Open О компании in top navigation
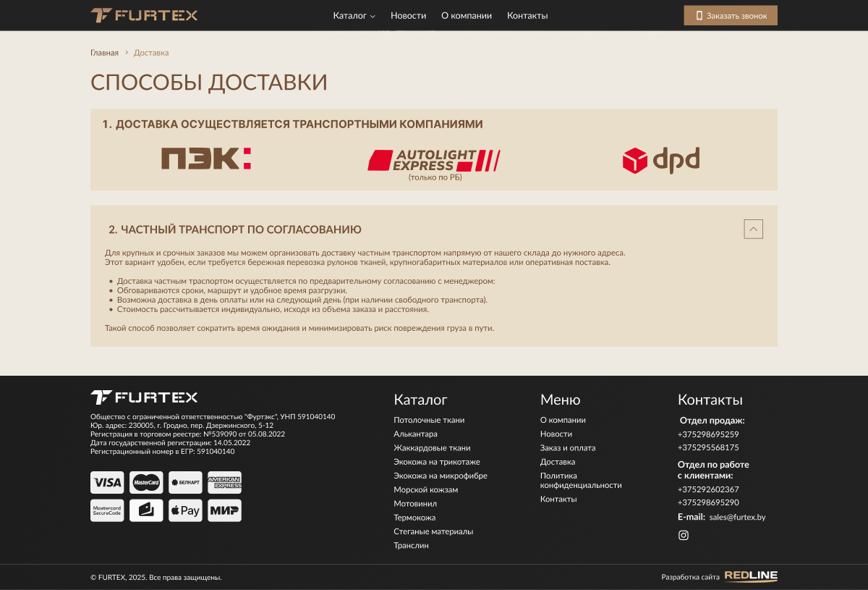 (x=466, y=16)
